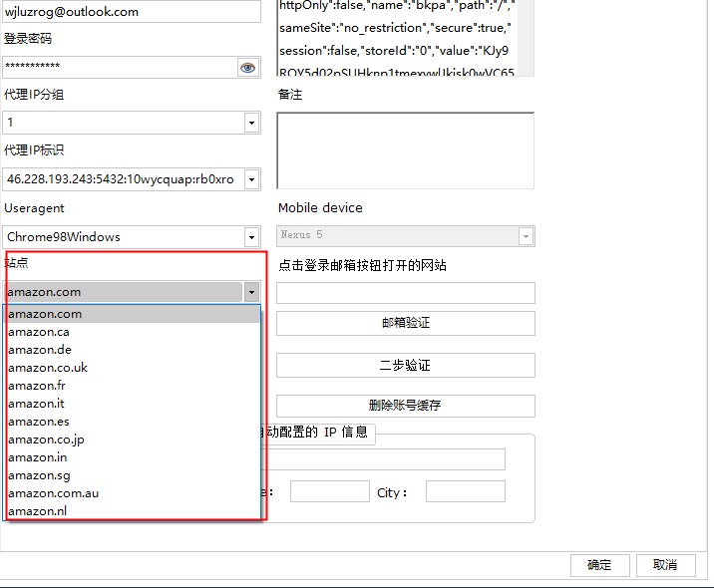Click the City input field
Viewport: 714px width, 588px height.
click(466, 491)
